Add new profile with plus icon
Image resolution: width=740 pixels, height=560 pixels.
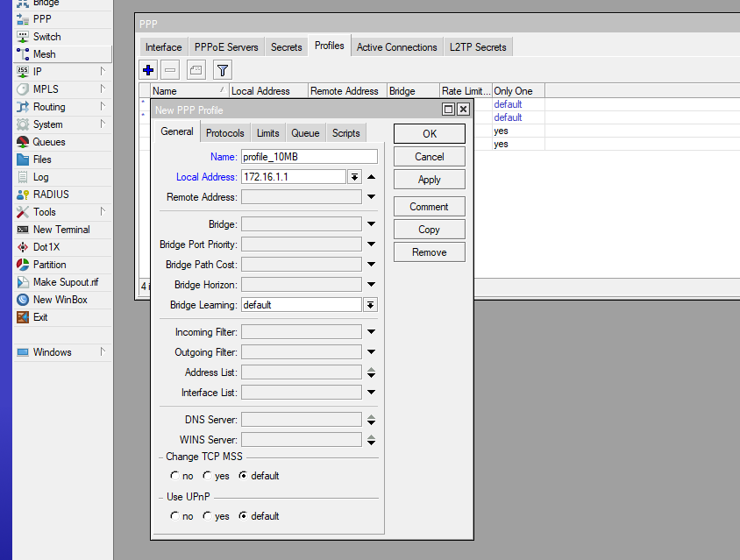click(x=148, y=70)
